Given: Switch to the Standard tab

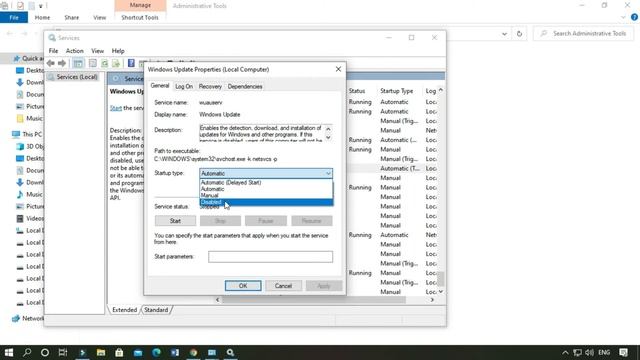Looking at the screenshot, I should tap(156, 310).
